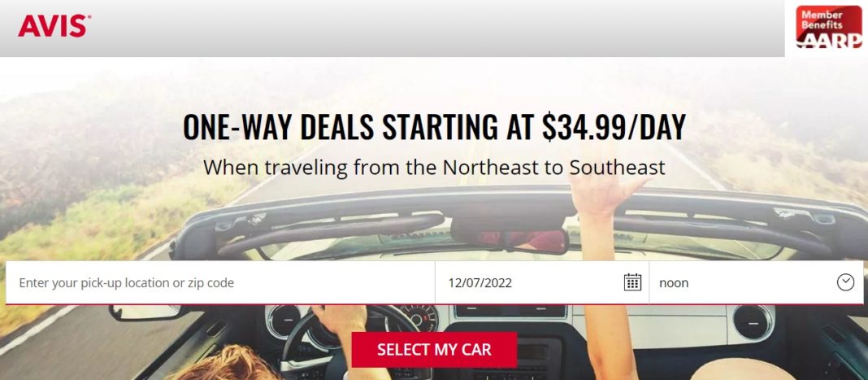Select the 12/07/2022 pick-up date field
This screenshot has width=868, height=380.
point(542,282)
